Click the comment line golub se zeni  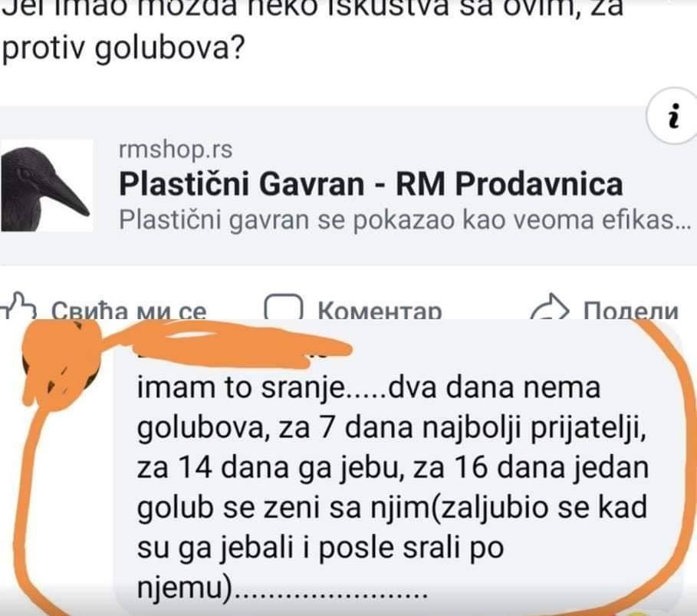point(392,508)
